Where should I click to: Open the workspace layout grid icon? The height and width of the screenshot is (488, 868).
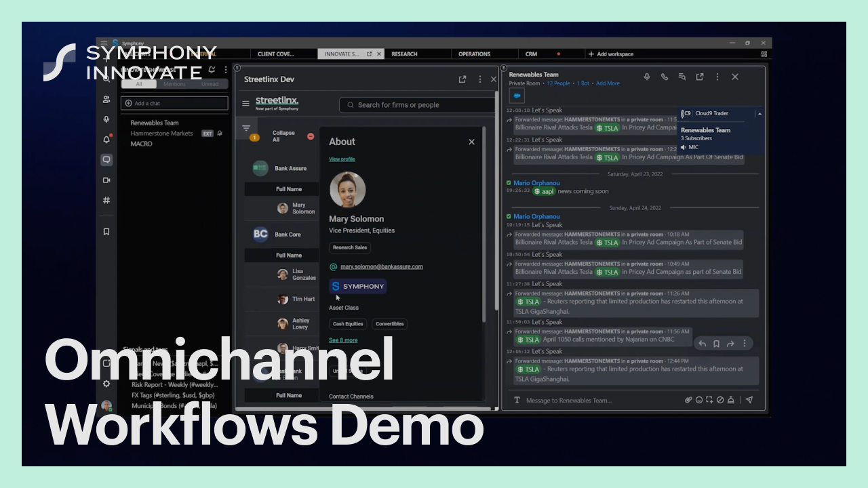pos(764,54)
